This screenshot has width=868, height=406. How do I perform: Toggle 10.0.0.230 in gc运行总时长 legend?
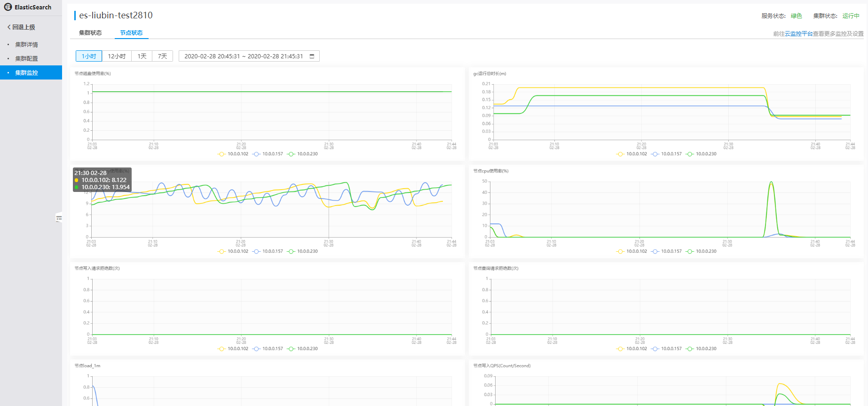coord(702,154)
